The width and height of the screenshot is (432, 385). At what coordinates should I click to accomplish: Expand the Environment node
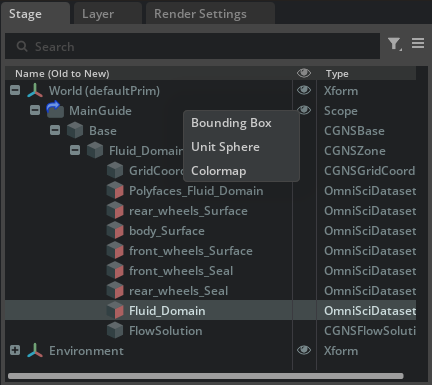[15, 350]
